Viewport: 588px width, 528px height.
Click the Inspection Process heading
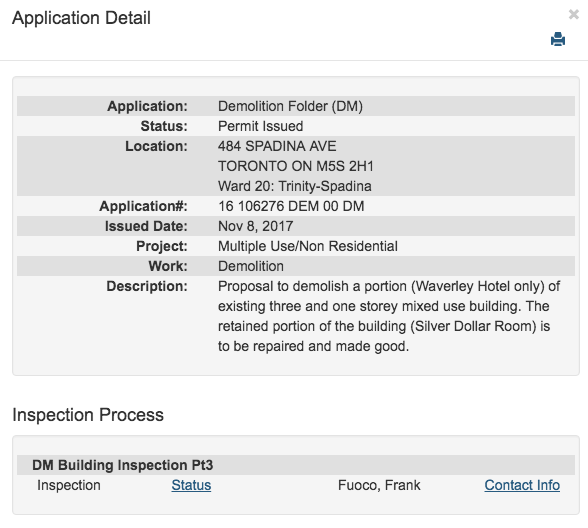88,415
